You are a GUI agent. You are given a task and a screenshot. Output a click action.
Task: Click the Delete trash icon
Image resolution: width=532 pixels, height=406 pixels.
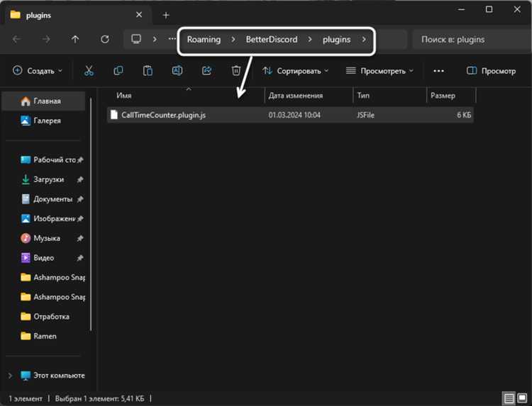coord(236,71)
